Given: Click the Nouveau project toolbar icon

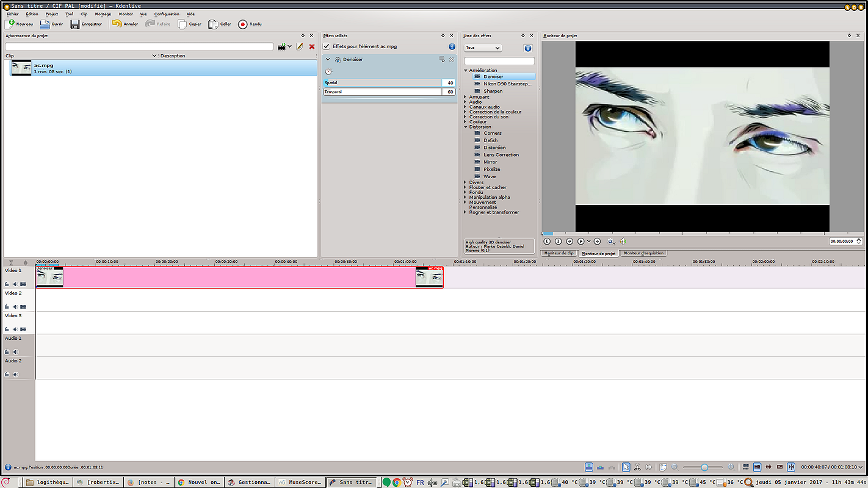Looking at the screenshot, I should coord(10,24).
